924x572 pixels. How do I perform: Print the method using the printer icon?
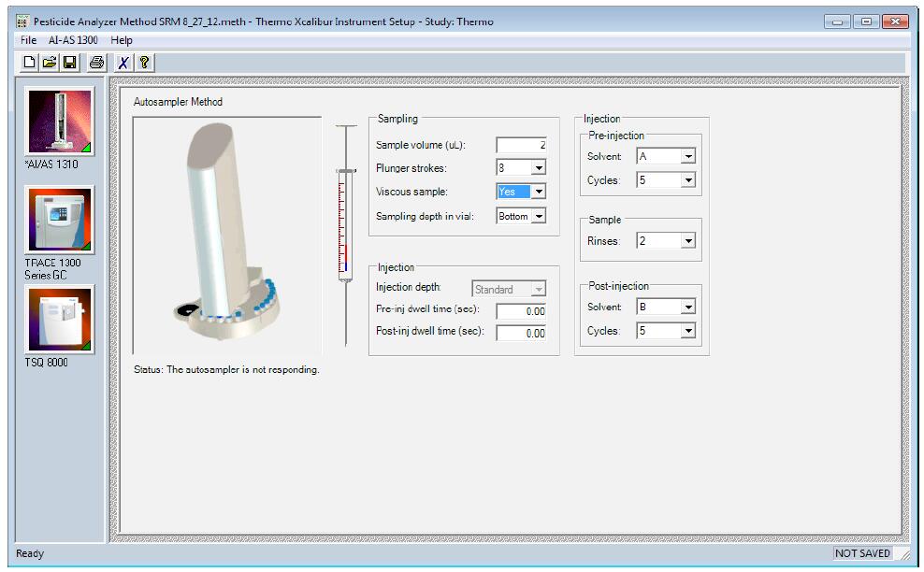tap(96, 63)
